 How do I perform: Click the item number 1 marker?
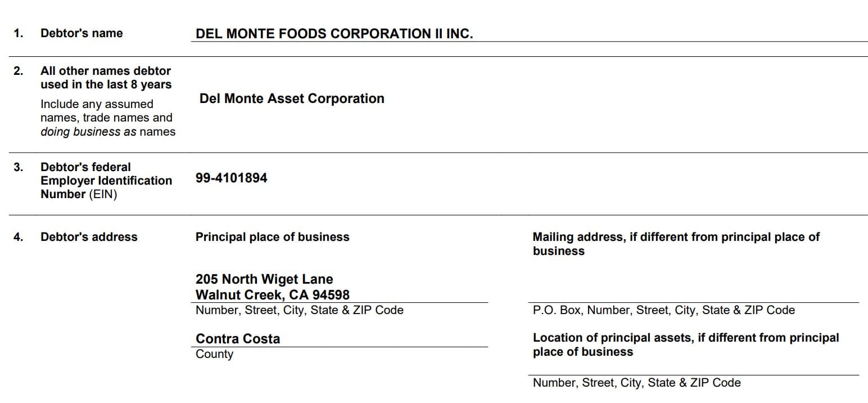pyautogui.click(x=19, y=33)
